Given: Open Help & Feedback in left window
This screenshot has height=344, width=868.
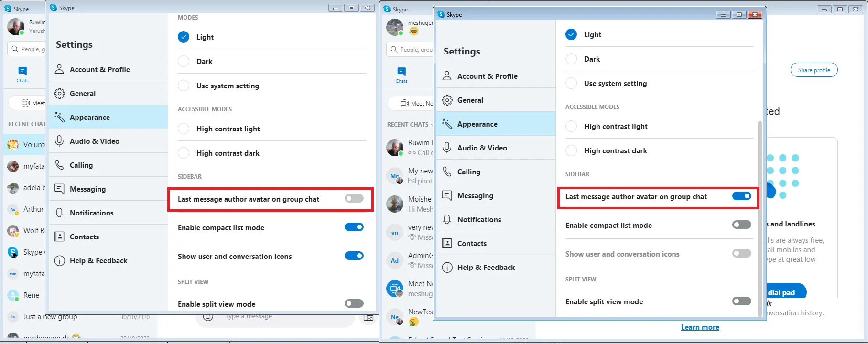Looking at the screenshot, I should click(108, 260).
